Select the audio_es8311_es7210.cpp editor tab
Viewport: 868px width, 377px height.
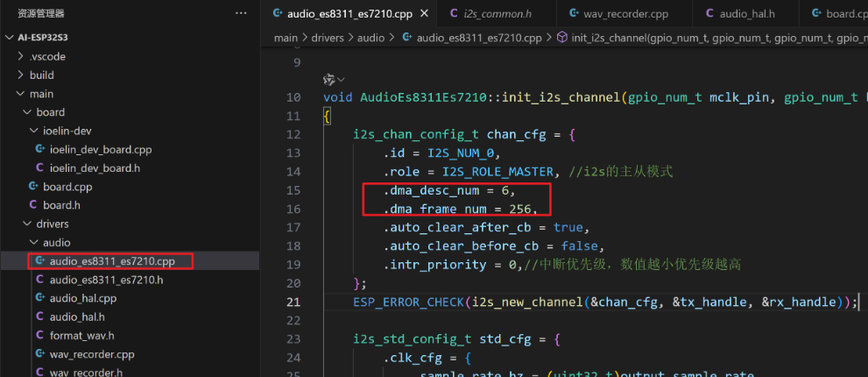[349, 14]
